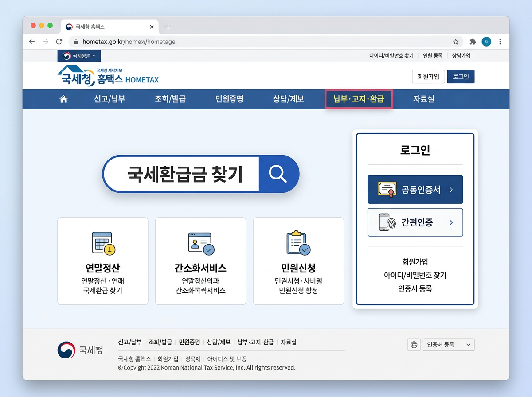Click 상담가입 link at top
Viewport: 532px width, 397px height.
click(461, 56)
